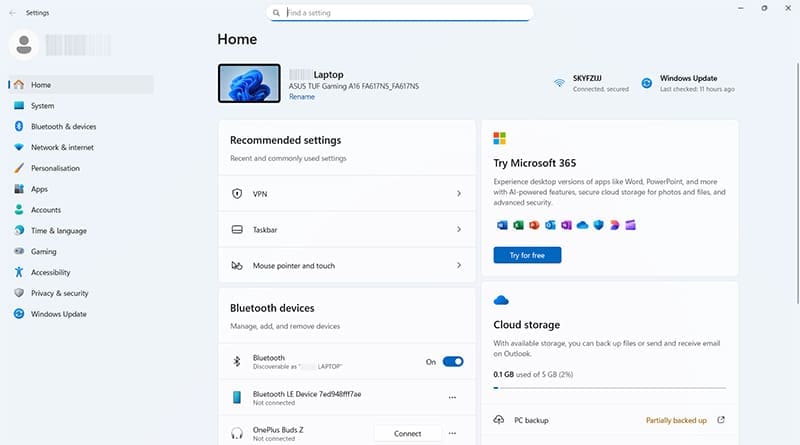Screen dimensions: 800x445
Task: Click the OnePlus Buds Z headphones icon
Action: tap(237, 433)
